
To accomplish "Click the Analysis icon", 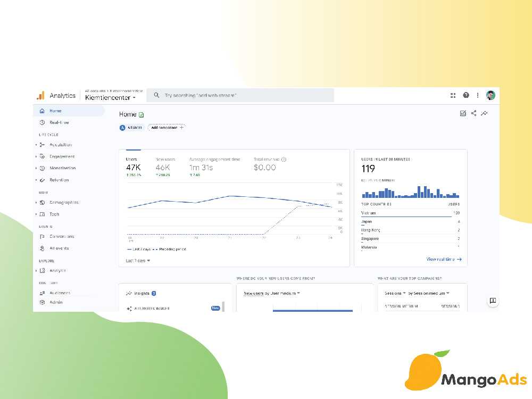I will click(42, 271).
